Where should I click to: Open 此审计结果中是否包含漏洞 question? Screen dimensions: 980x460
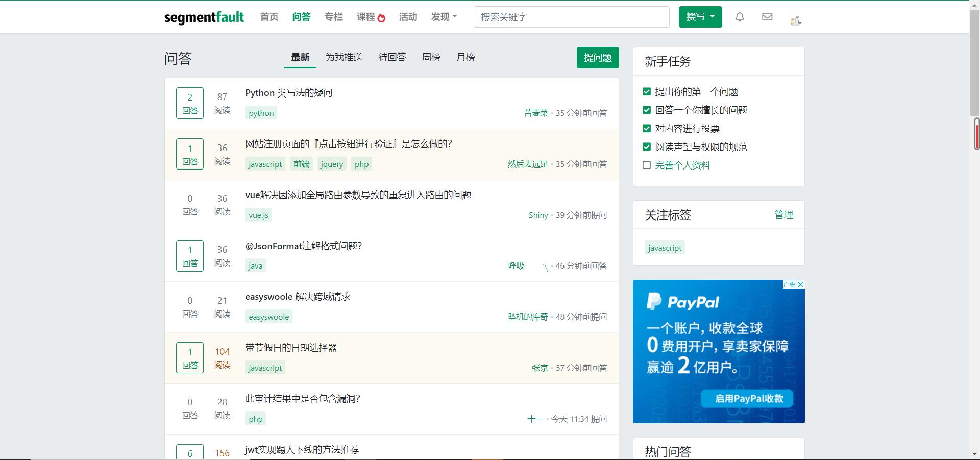coord(303,399)
